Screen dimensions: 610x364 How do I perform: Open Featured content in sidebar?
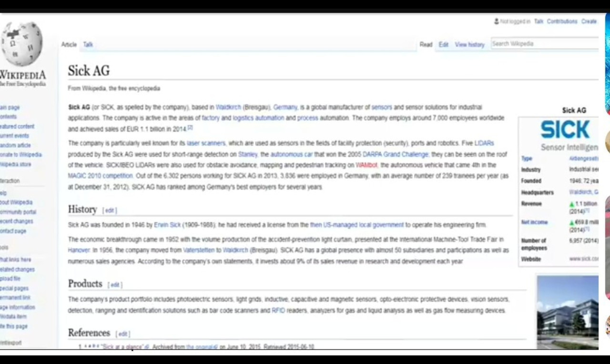click(x=17, y=126)
